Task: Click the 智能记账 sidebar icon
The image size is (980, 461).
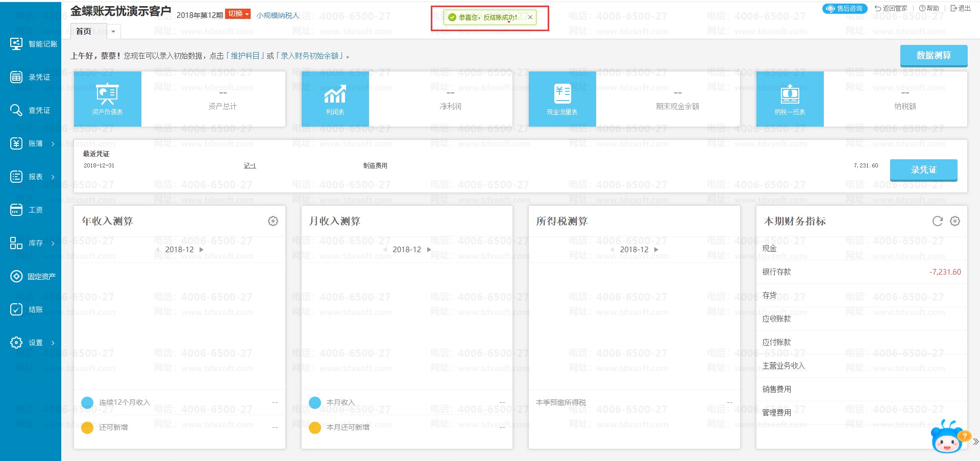Action: coord(16,44)
